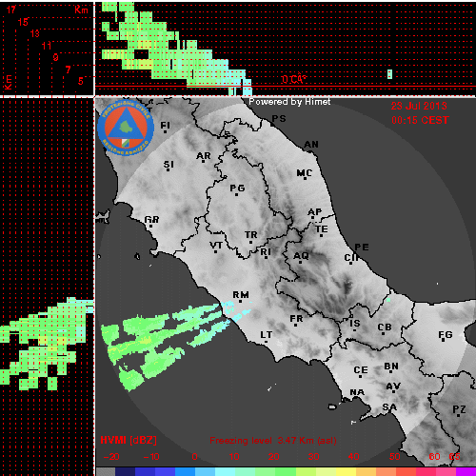
Task: Click the RM city marker label
Action: pyautogui.click(x=241, y=295)
